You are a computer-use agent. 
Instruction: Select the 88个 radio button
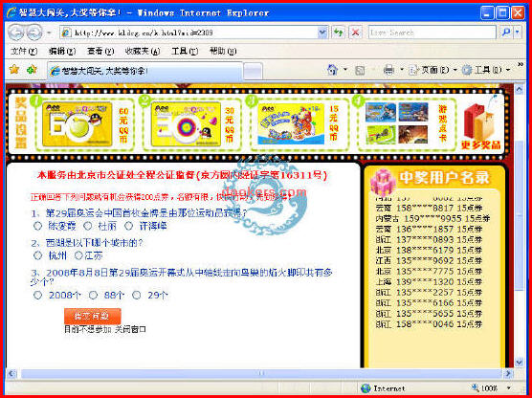94,295
